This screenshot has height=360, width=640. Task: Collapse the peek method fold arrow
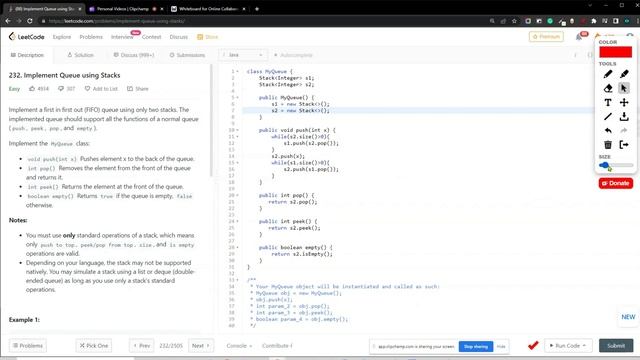point(238,222)
